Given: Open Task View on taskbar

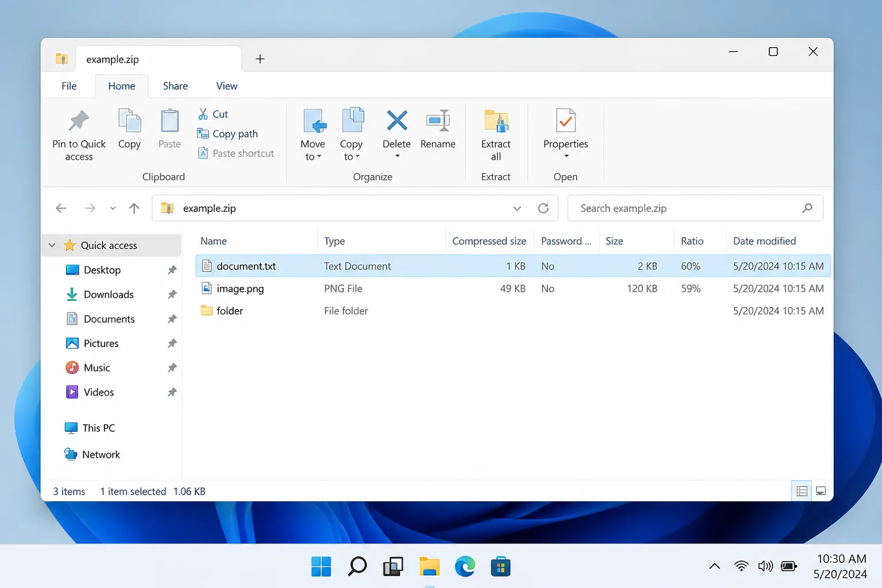Looking at the screenshot, I should (x=393, y=567).
